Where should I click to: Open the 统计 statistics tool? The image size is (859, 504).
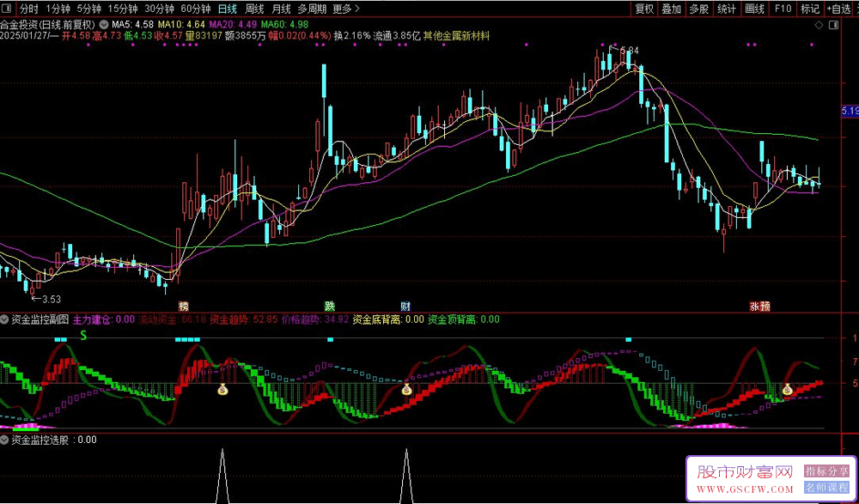coord(727,9)
